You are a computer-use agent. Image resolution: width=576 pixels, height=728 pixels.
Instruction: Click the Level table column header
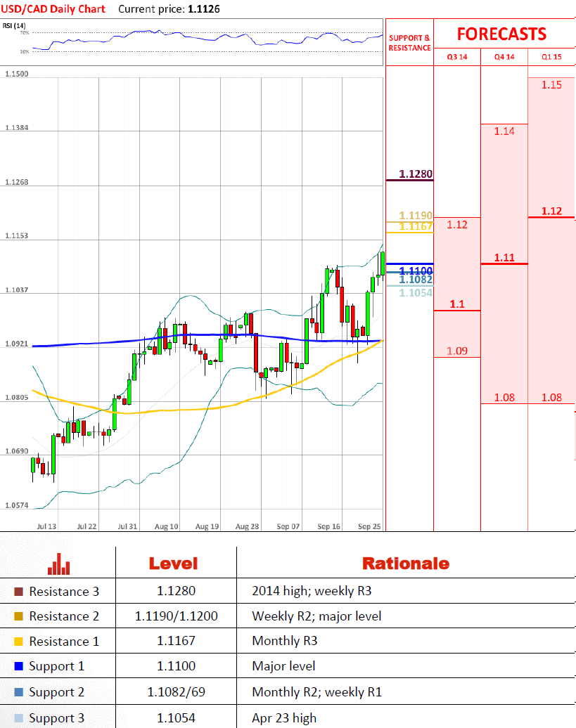173,564
